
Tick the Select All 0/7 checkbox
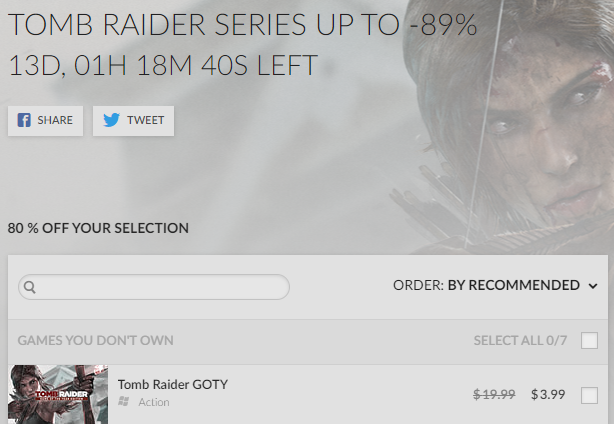tap(589, 340)
